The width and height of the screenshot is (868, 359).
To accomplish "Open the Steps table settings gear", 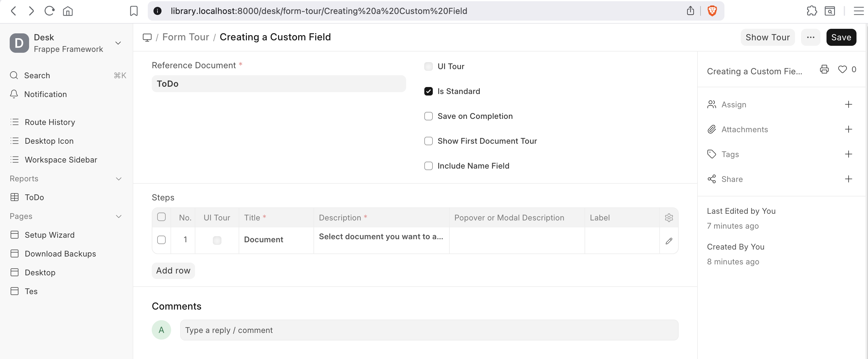I will click(x=669, y=218).
